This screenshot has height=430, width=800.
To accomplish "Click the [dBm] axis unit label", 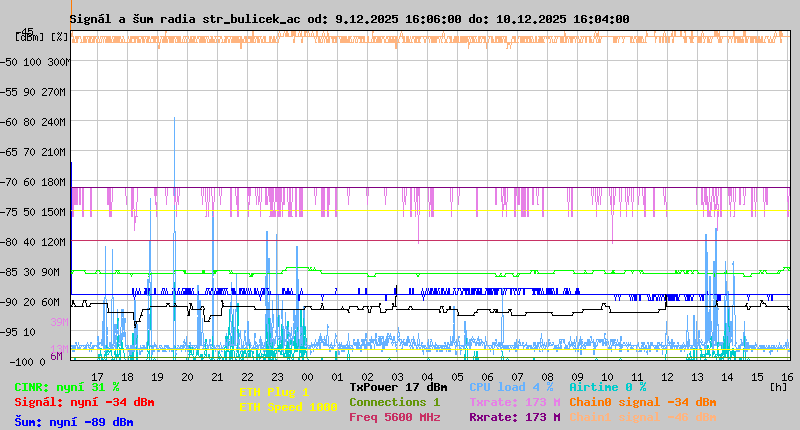I will coord(29,37).
